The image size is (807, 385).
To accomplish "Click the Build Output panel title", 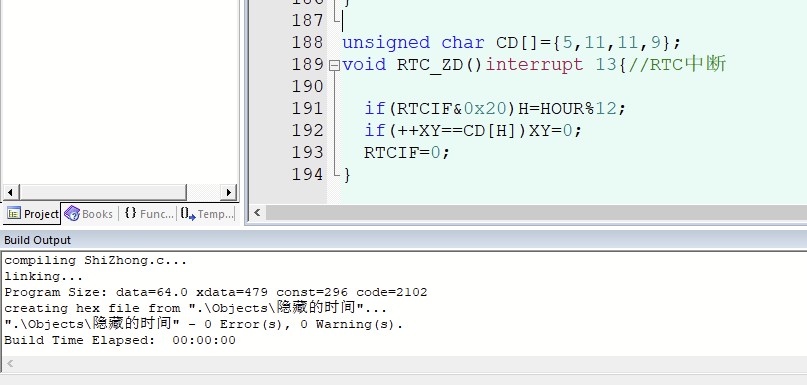I will [38, 240].
